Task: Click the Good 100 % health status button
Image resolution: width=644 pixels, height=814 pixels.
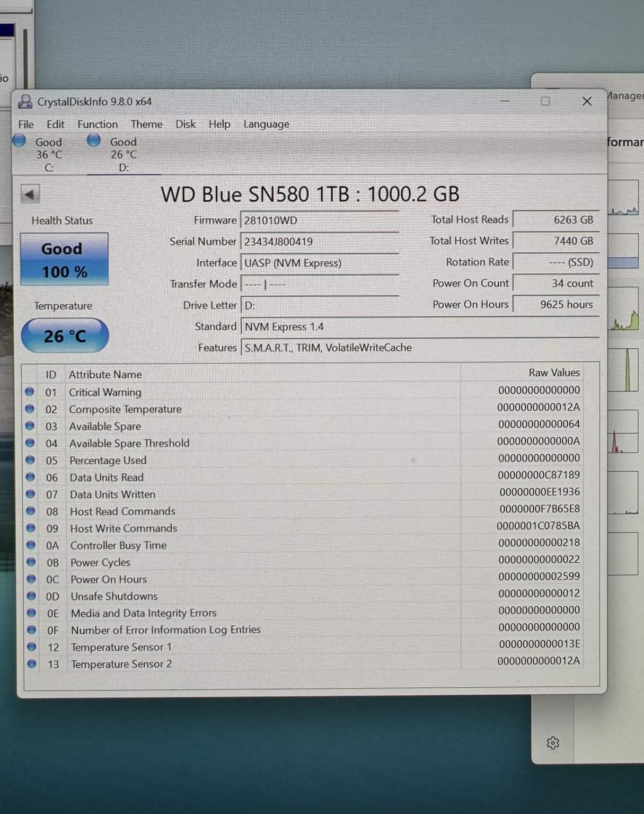Action: (64, 259)
